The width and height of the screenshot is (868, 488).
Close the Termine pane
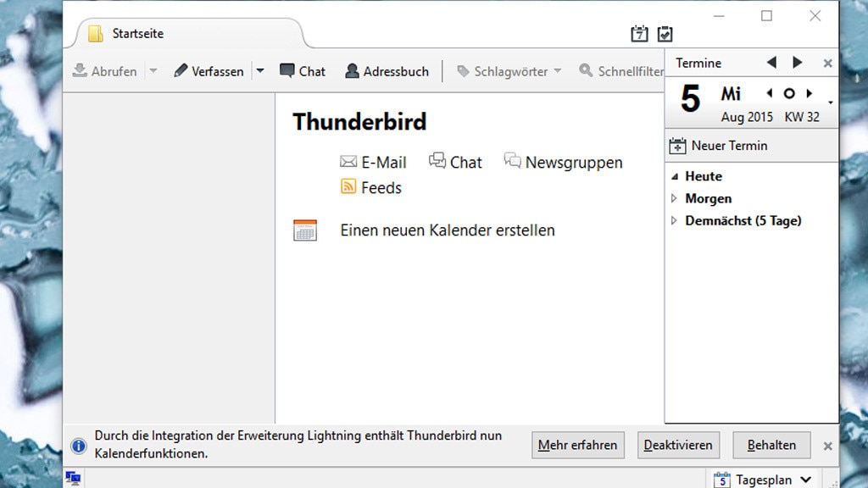point(827,63)
